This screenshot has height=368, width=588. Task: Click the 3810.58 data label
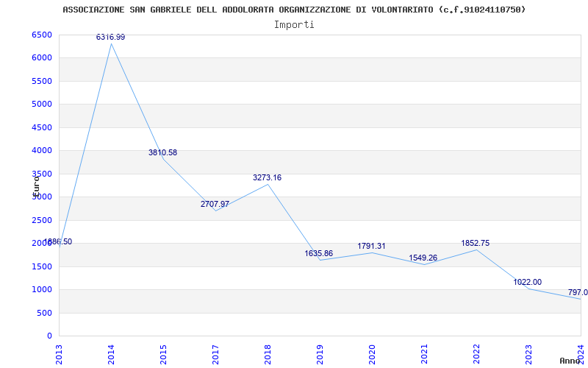click(162, 153)
